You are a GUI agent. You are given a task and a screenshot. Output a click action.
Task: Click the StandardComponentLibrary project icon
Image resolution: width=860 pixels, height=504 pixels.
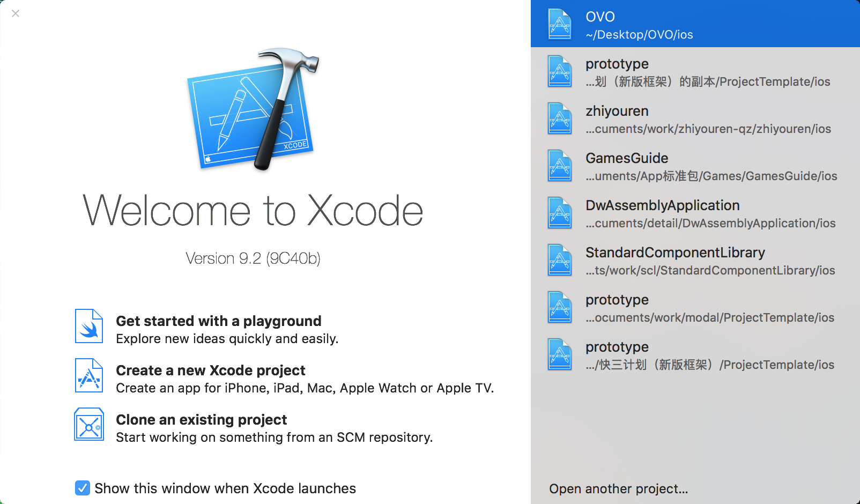point(559,260)
